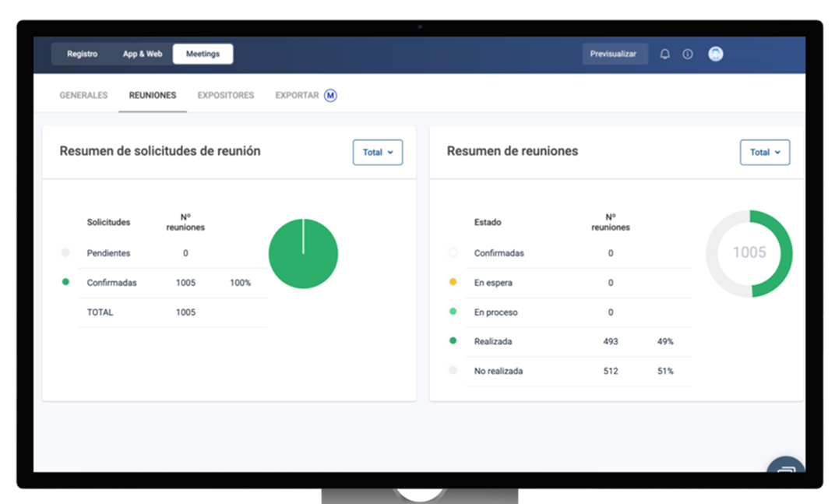
Task: Click Confirmadas label in solicitudes table
Action: click(x=112, y=283)
